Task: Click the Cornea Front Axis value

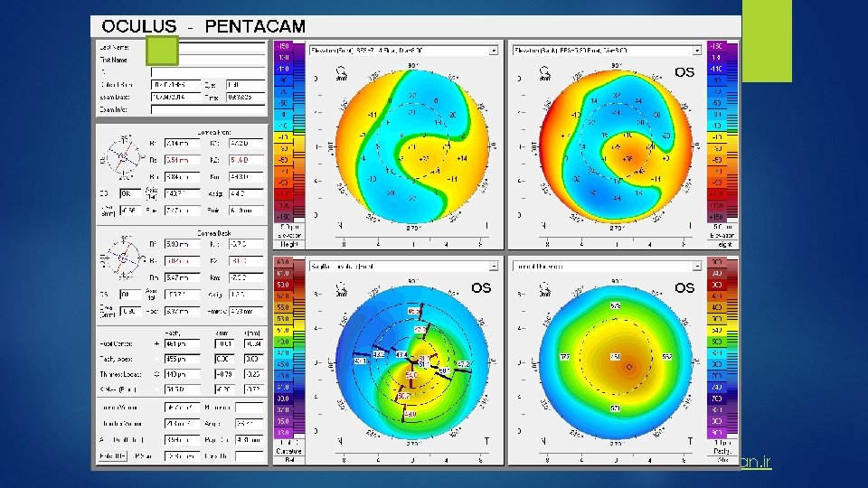Action: tap(182, 193)
